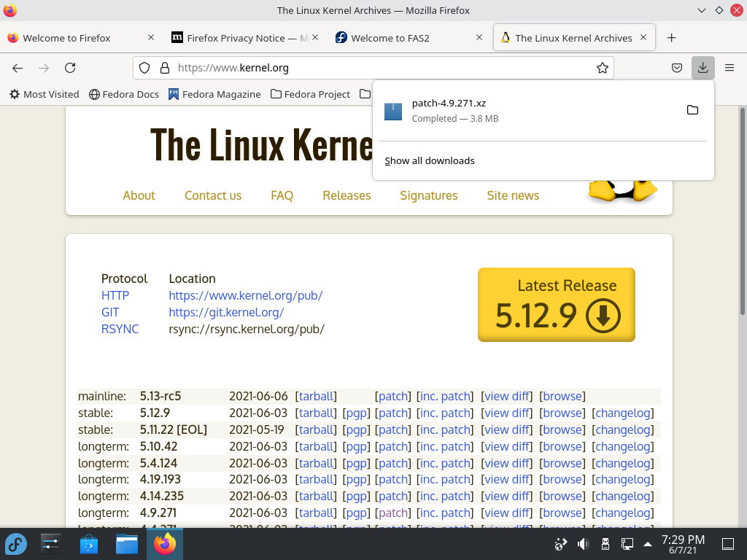Browse longterm 5.4.124 source tree
The height and width of the screenshot is (560, 747).
[562, 463]
